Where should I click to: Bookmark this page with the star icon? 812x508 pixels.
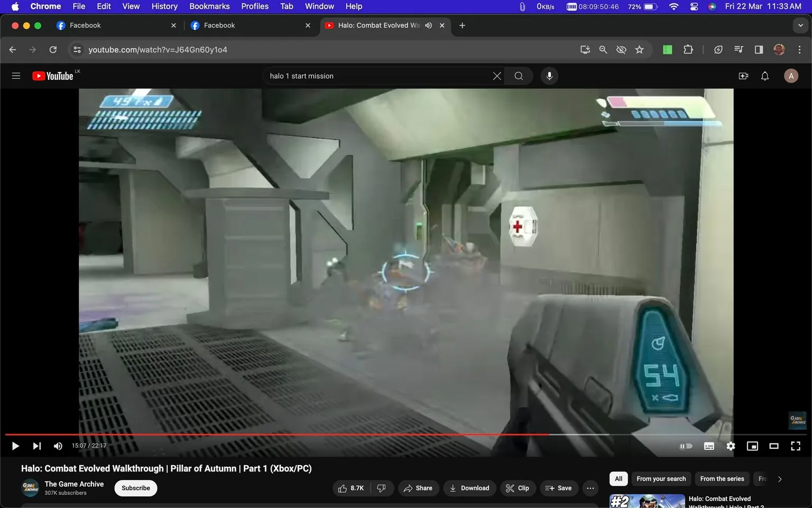[639, 49]
